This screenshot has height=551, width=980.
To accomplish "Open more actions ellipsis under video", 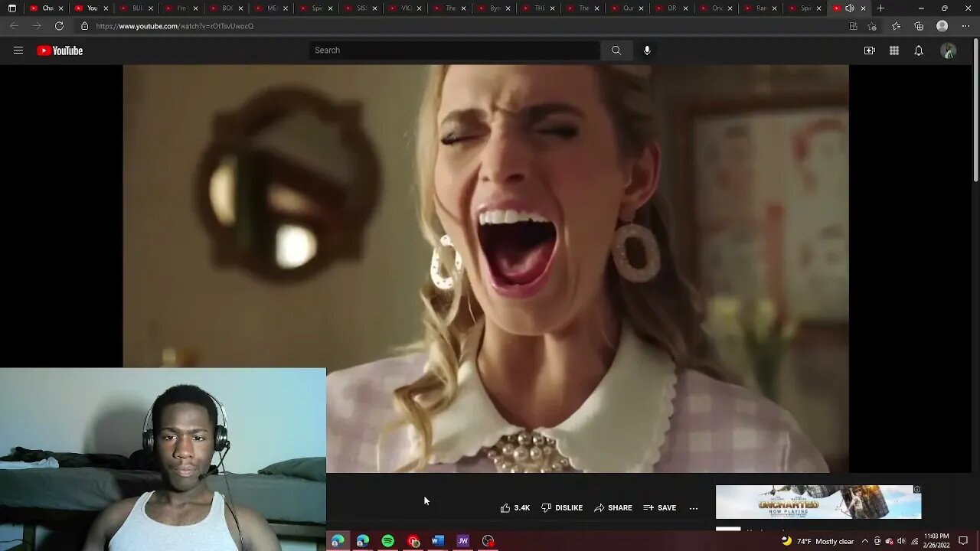I will click(x=694, y=508).
